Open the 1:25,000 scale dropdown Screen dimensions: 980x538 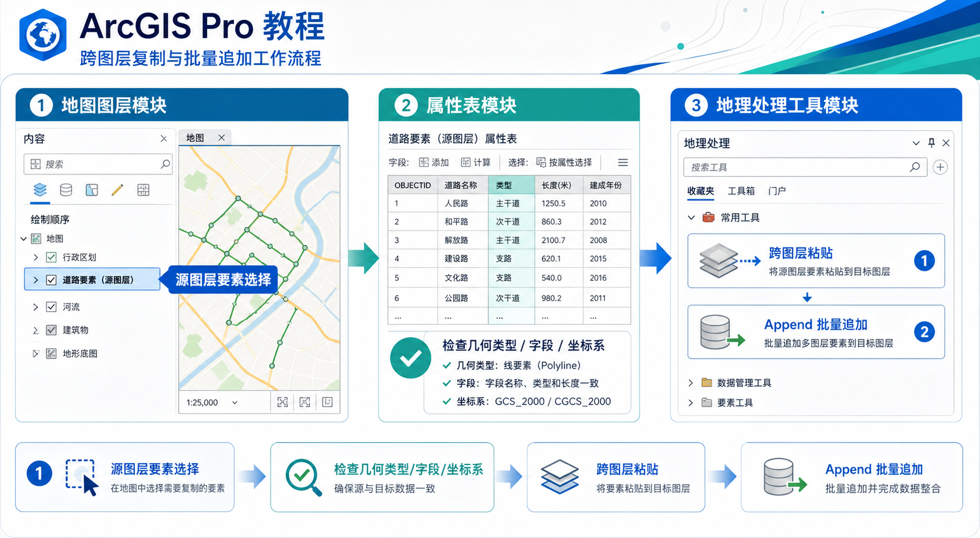point(234,402)
